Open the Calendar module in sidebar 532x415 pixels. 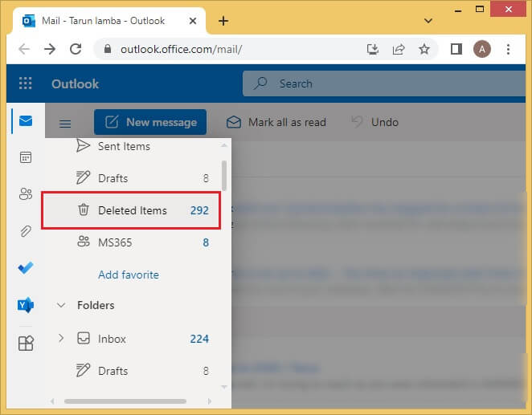click(26, 157)
